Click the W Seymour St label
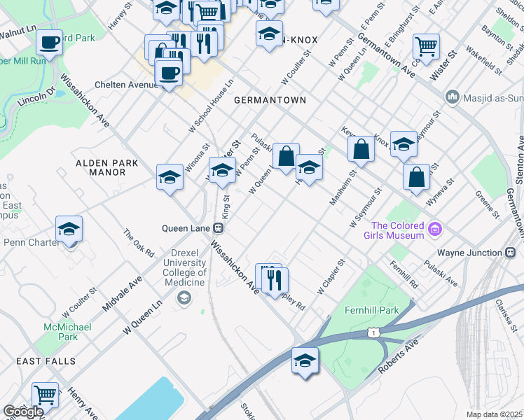Image resolution: width=524 pixels, height=420 pixels. [365, 208]
